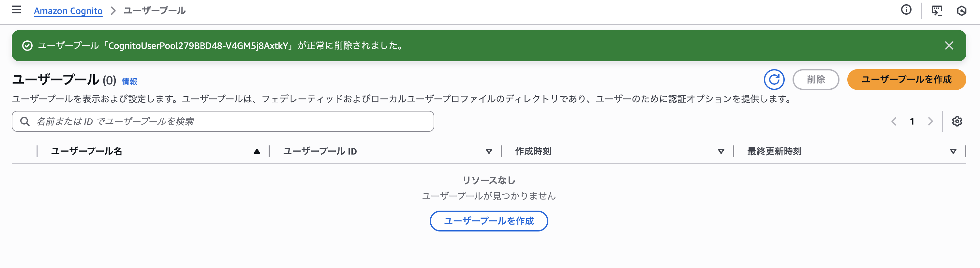
Task: Click the hexagon settings icon in header
Action: pyautogui.click(x=961, y=10)
